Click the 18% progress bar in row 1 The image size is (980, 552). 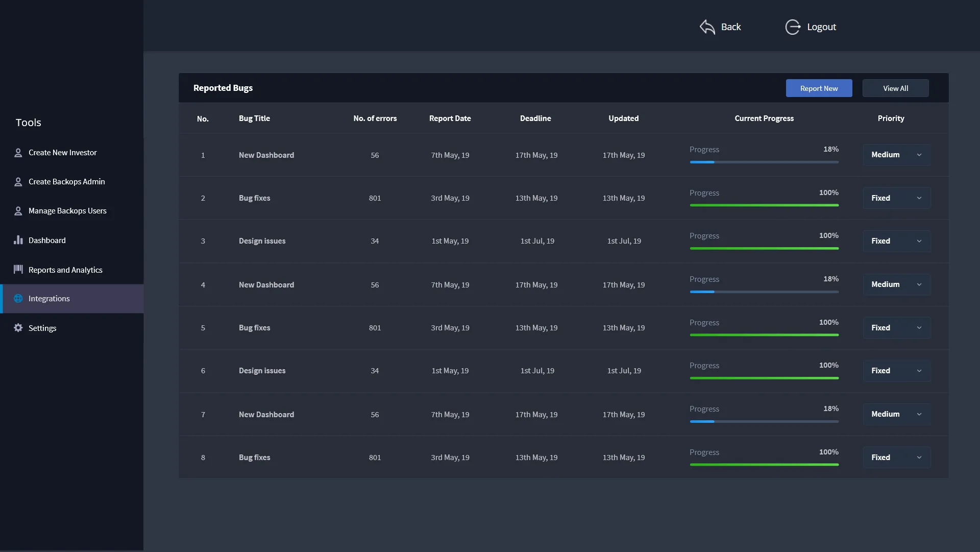coord(764,162)
